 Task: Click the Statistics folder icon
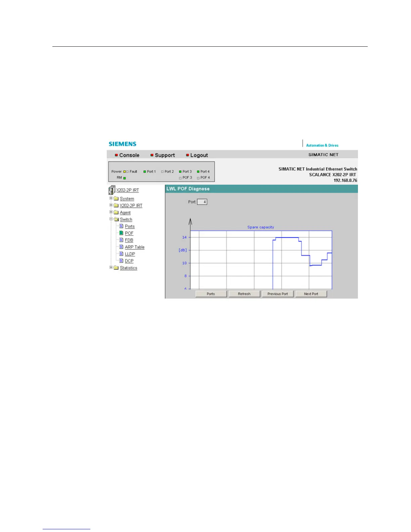click(116, 268)
